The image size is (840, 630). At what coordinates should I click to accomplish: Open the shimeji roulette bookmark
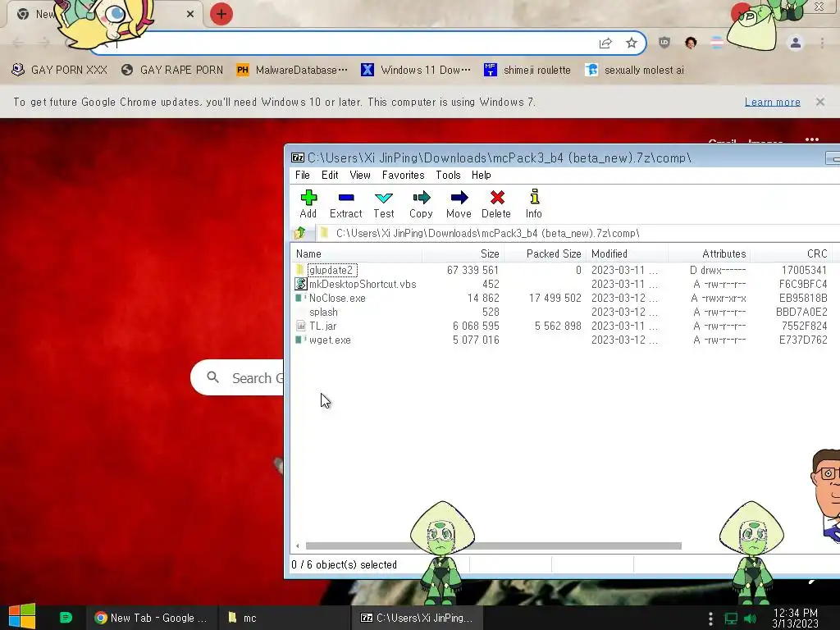[x=527, y=71]
